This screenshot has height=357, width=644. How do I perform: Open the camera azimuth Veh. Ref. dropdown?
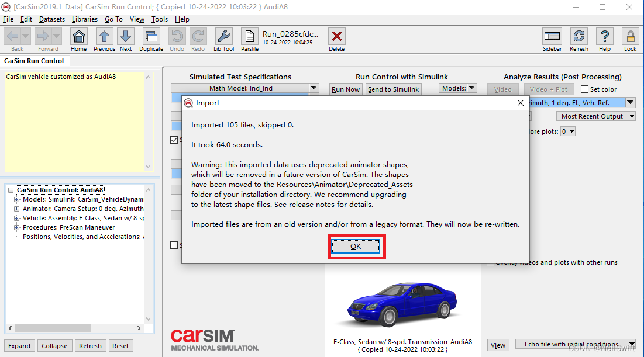click(630, 103)
